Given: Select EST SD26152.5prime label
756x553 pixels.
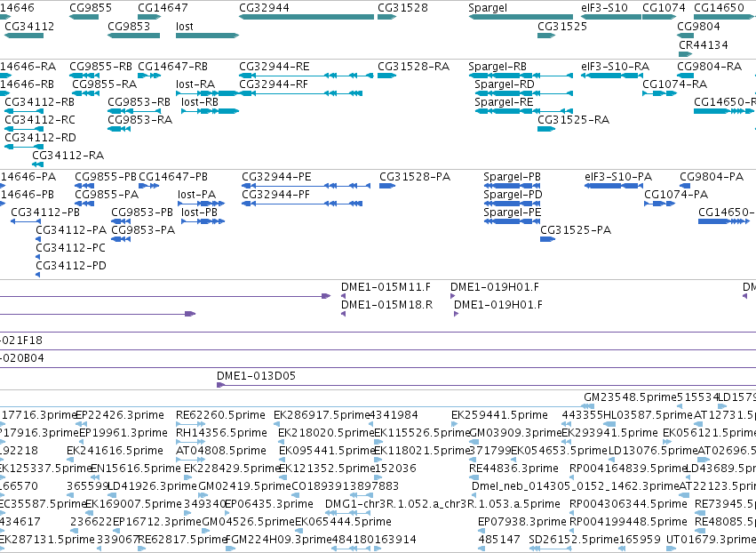Looking at the screenshot, I should tap(576, 540).
